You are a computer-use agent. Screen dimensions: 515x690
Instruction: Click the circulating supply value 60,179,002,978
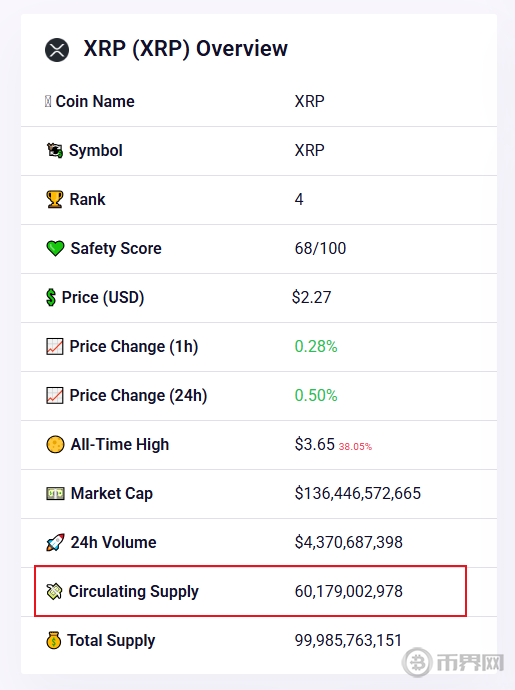pyautogui.click(x=349, y=591)
